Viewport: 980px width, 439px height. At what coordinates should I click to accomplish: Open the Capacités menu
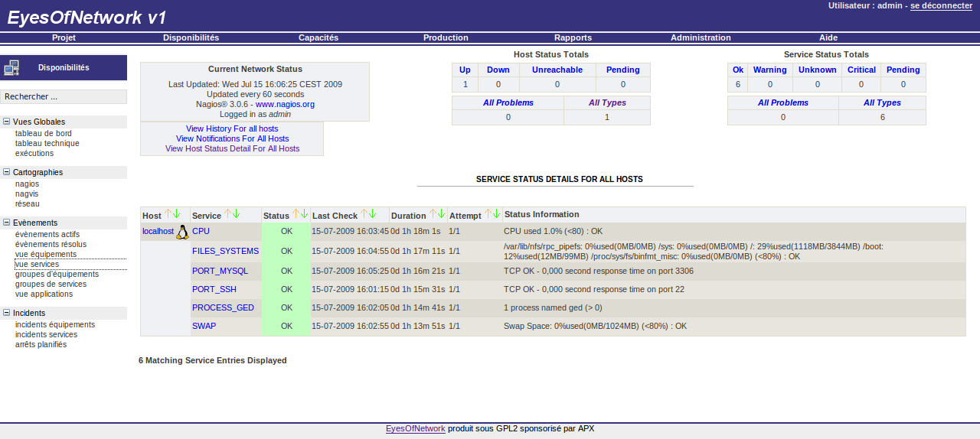pos(318,37)
